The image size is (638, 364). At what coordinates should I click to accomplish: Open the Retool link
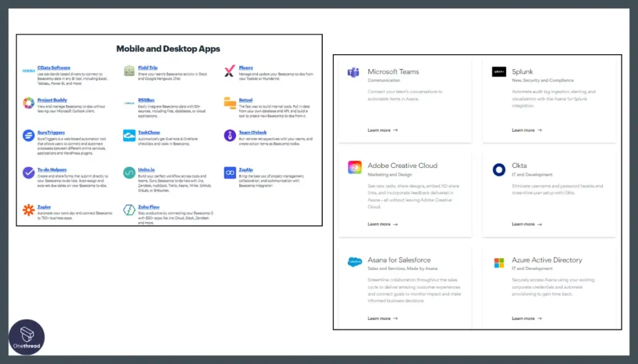tap(245, 100)
